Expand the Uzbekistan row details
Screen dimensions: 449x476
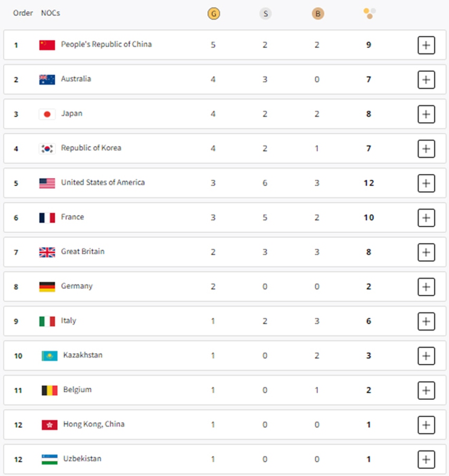click(427, 459)
